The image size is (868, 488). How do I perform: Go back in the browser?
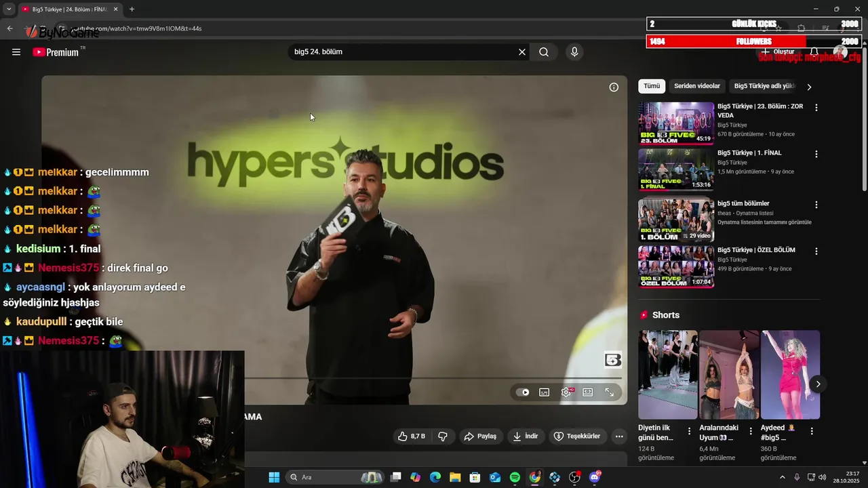tap(9, 28)
